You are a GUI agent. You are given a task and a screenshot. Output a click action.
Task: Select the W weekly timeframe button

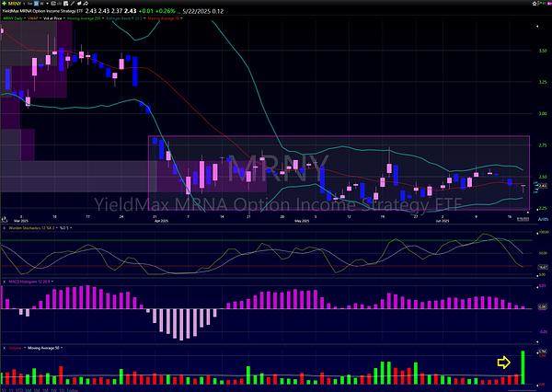pos(42,4)
